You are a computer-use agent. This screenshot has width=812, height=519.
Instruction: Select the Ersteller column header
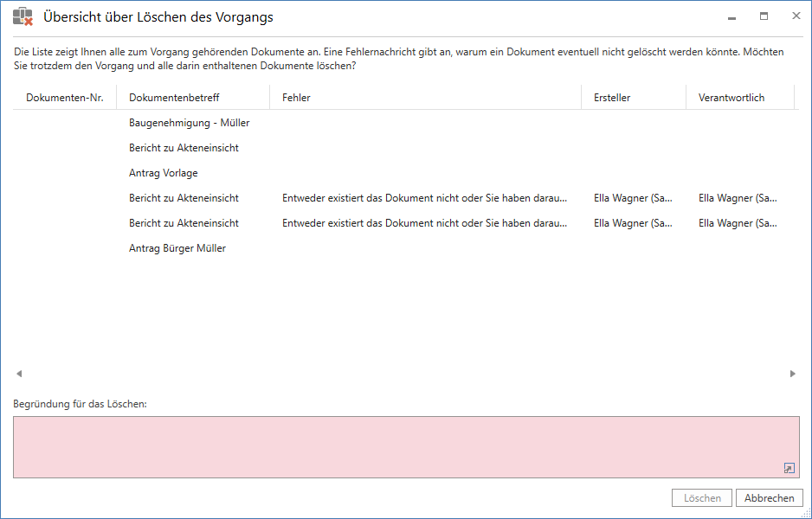[634, 97]
